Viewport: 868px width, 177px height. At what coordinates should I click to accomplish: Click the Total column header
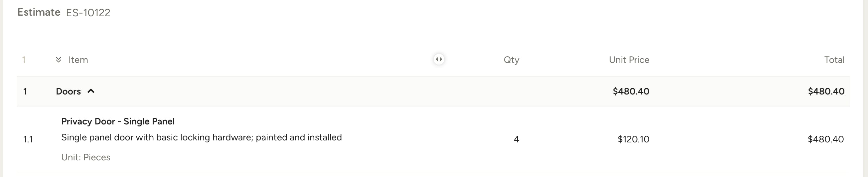click(x=834, y=60)
